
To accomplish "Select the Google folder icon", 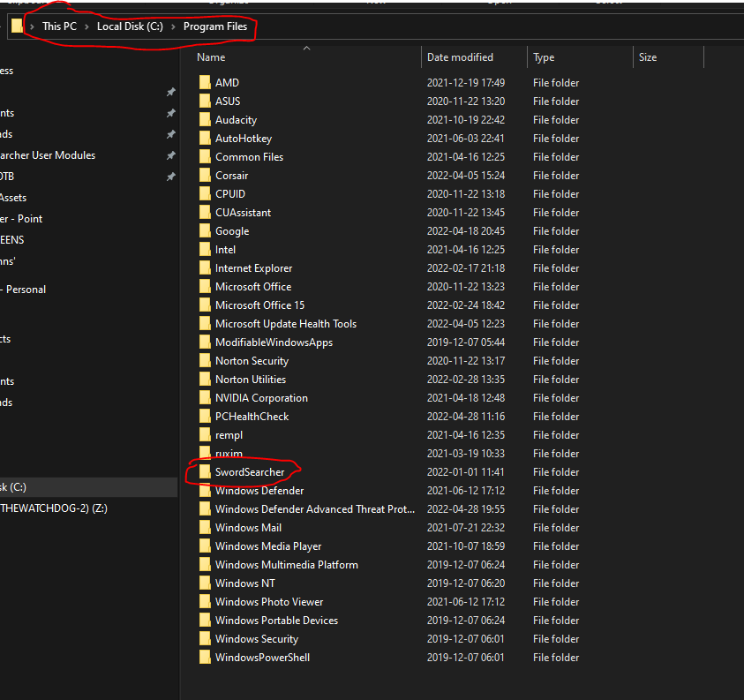I will pos(205,230).
